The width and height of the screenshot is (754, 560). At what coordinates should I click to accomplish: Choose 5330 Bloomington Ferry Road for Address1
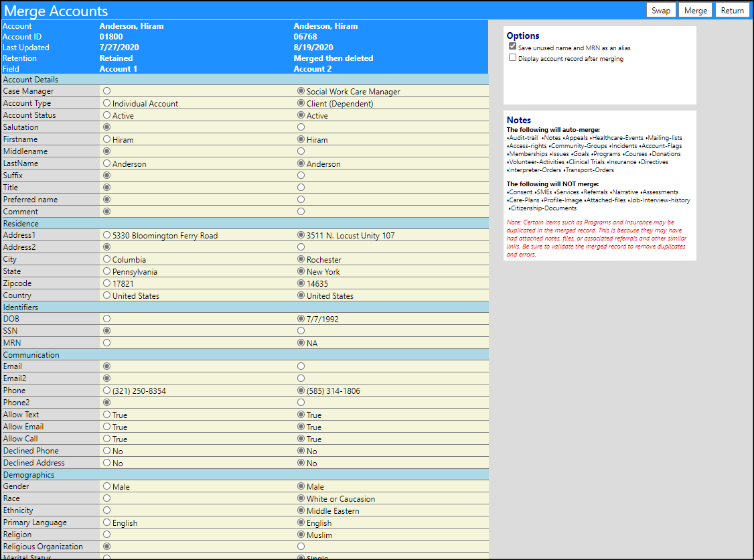(x=106, y=235)
